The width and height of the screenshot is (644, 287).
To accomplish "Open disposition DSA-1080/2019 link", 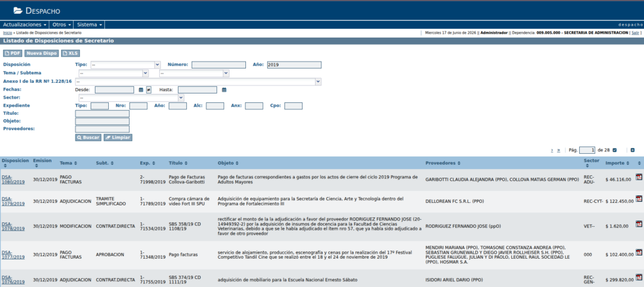I will 13,179.
